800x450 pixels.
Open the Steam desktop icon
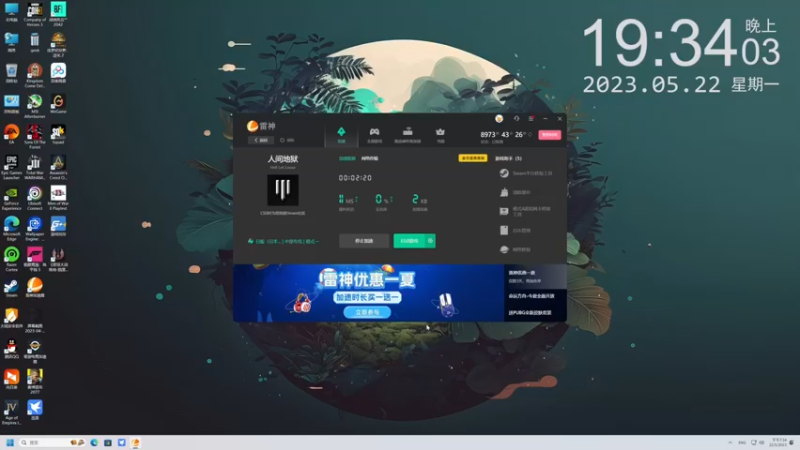tap(11, 288)
